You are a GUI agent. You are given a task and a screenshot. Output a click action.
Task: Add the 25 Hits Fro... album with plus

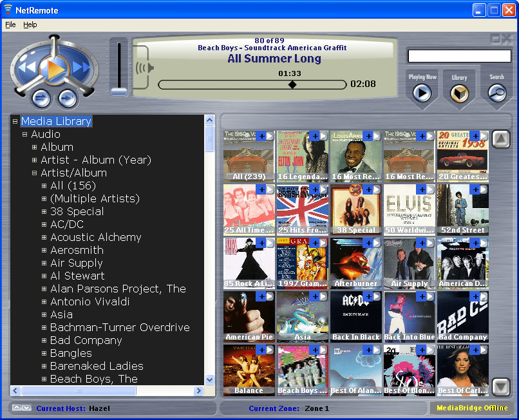(x=315, y=190)
